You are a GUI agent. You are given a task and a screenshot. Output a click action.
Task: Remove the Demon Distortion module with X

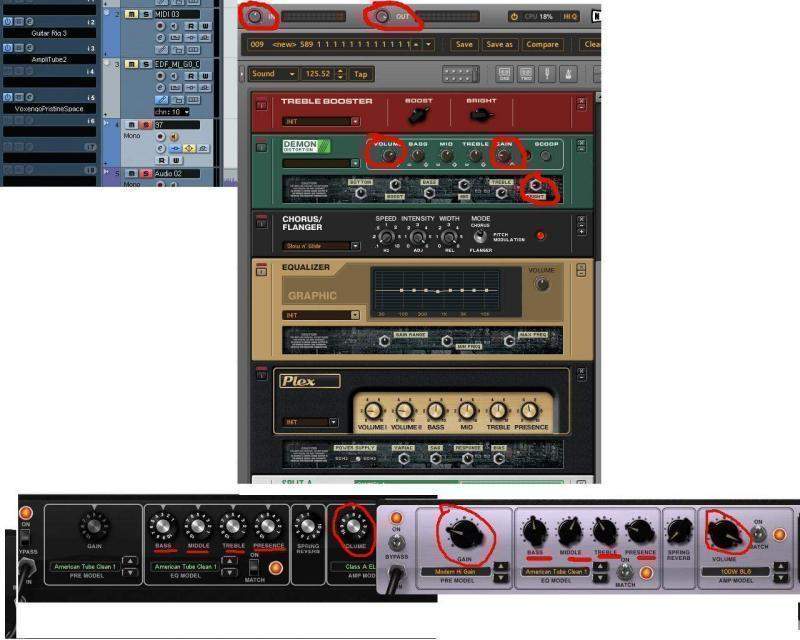point(581,142)
